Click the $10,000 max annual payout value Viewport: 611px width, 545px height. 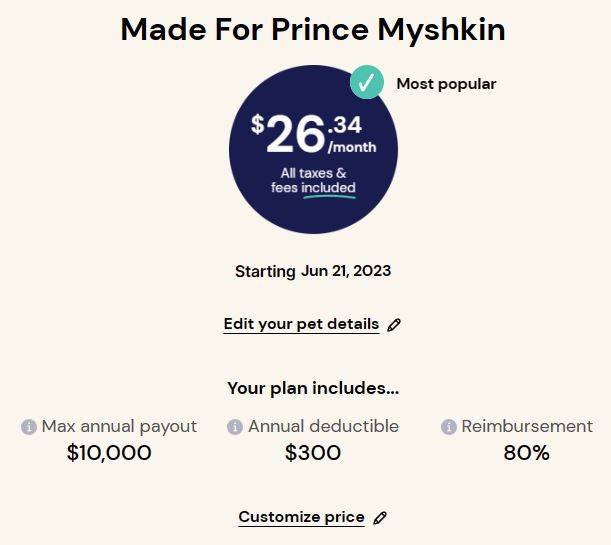tap(109, 453)
